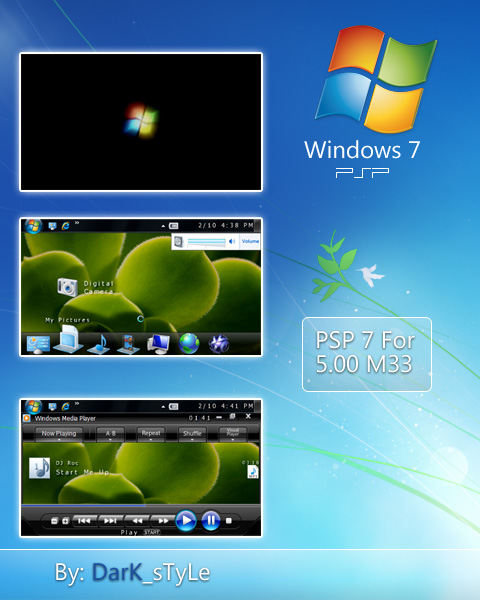The width and height of the screenshot is (480, 600).
Task: Open the Visual Player dropdown
Action: pyautogui.click(x=233, y=434)
